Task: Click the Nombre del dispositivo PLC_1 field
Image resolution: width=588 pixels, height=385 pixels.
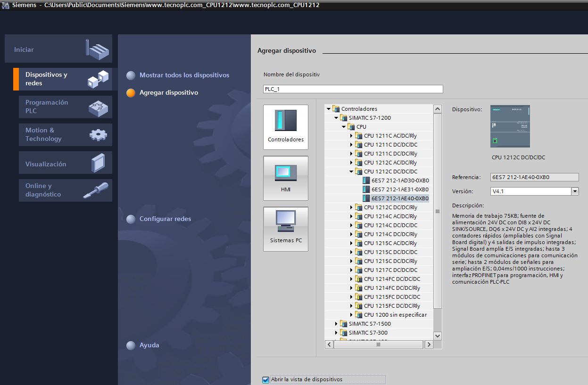Action: 353,89
